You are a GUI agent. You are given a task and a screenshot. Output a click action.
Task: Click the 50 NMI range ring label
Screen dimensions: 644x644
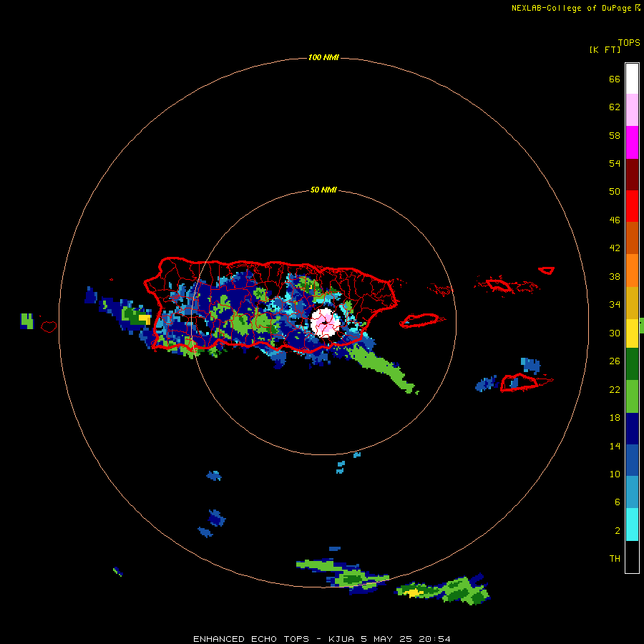(x=323, y=190)
